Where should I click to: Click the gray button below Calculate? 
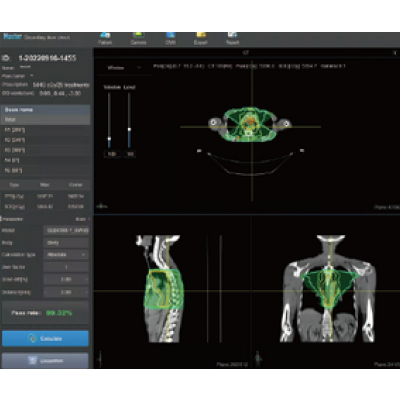[x=45, y=360]
